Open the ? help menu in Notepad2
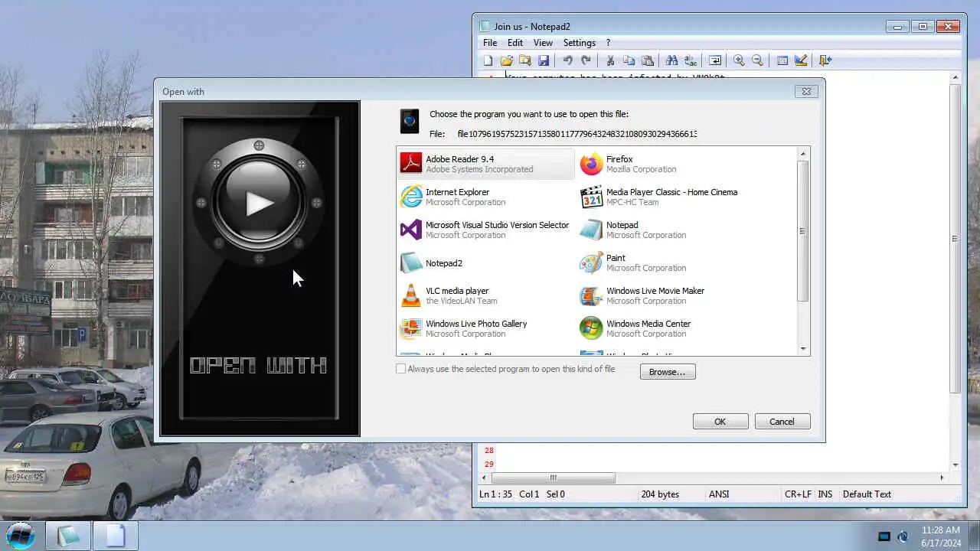Viewport: 980px width, 551px height. pyautogui.click(x=609, y=43)
